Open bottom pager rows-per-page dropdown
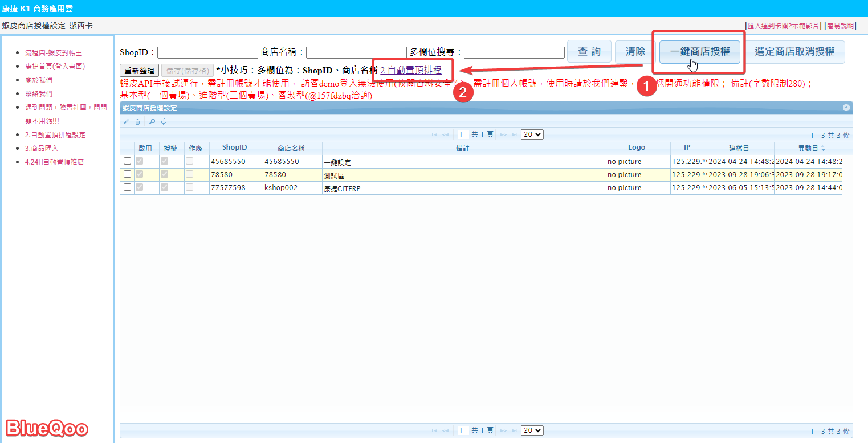Image resolution: width=868 pixels, height=443 pixels. click(532, 431)
